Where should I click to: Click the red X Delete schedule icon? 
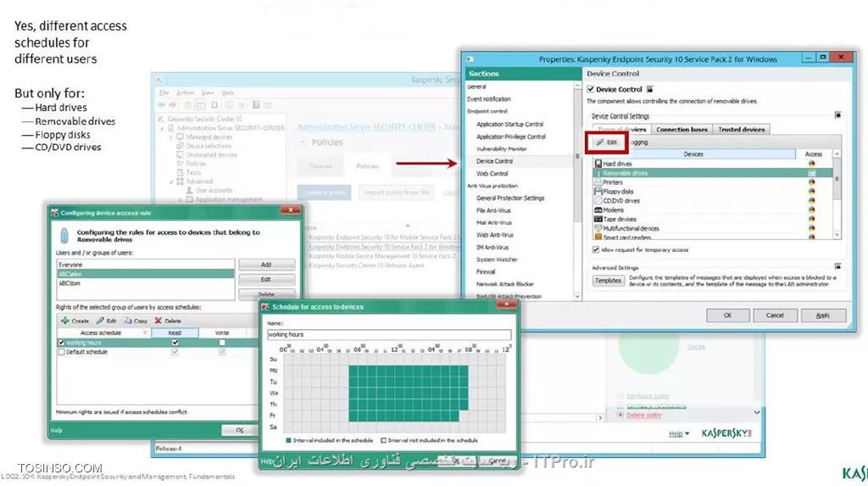pos(159,321)
